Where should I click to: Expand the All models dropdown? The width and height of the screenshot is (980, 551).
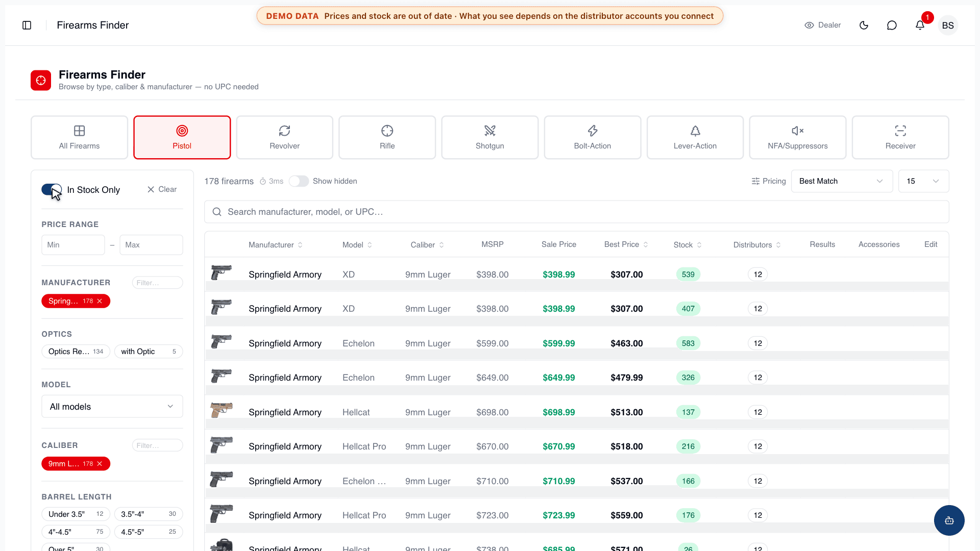112,407
